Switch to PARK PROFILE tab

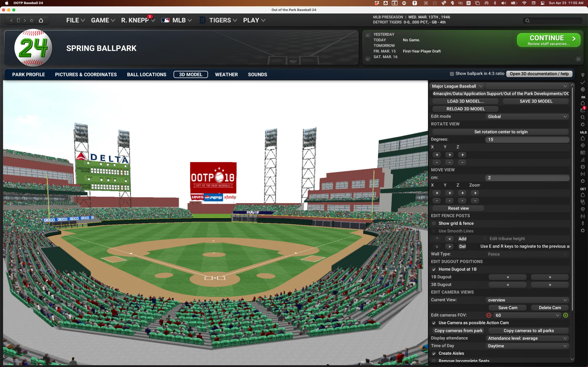[29, 74]
